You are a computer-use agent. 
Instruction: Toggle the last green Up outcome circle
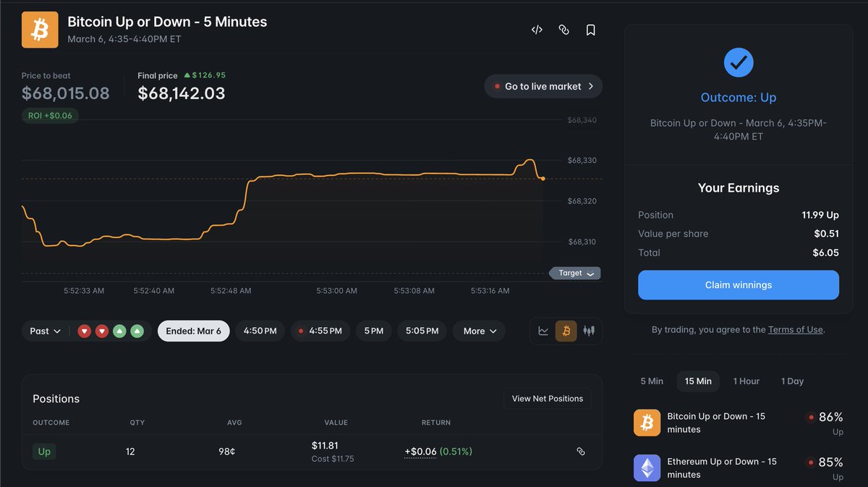(137, 331)
